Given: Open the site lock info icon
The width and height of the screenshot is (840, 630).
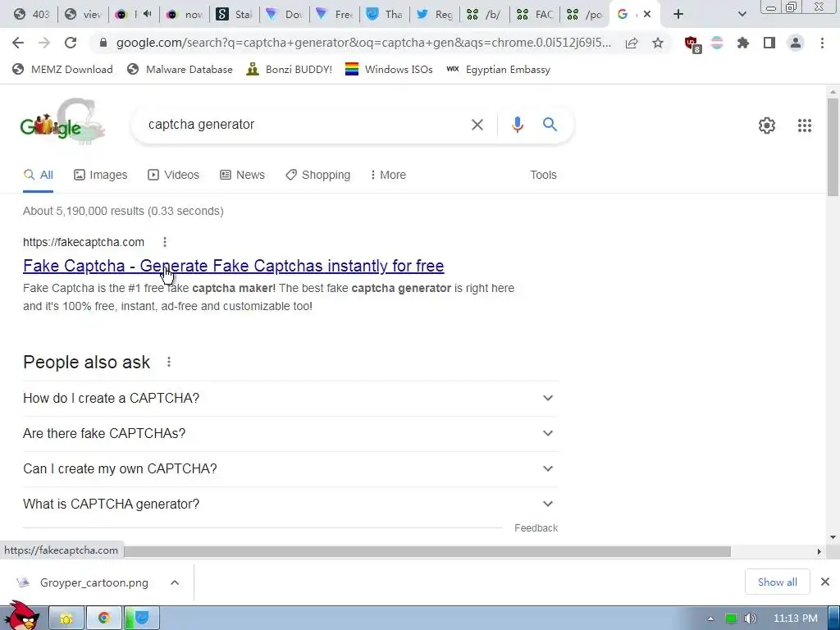Looking at the screenshot, I should pyautogui.click(x=103, y=43).
